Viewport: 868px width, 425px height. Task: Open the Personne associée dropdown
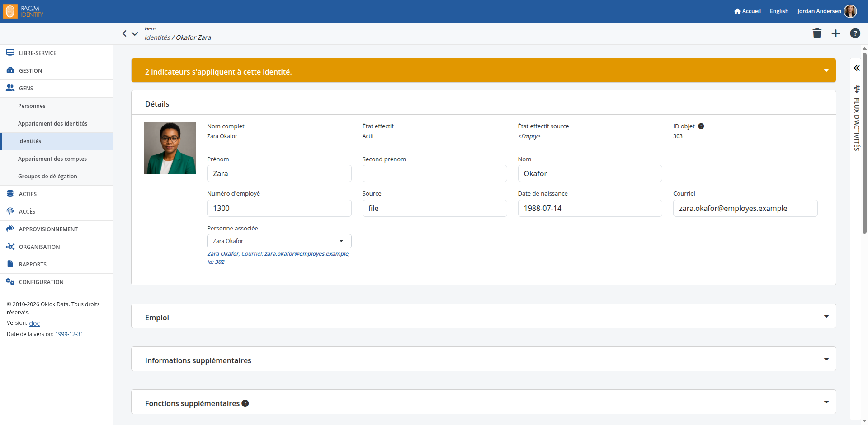(279, 241)
